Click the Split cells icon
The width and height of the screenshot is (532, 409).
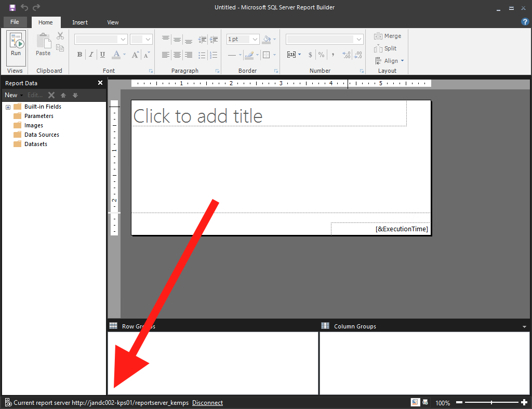click(x=385, y=48)
